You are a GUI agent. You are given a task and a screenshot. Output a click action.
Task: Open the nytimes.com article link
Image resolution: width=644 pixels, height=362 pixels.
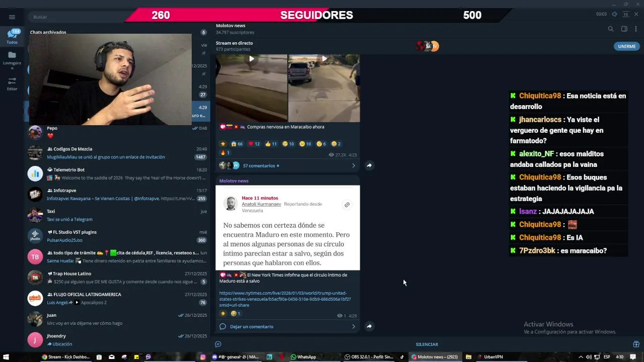coord(285,299)
